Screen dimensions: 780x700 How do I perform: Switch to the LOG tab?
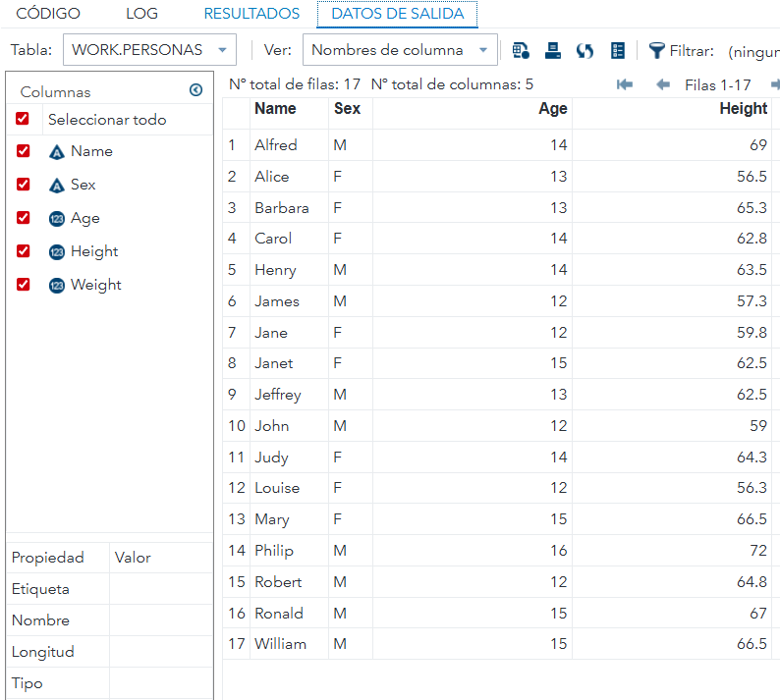click(x=141, y=14)
